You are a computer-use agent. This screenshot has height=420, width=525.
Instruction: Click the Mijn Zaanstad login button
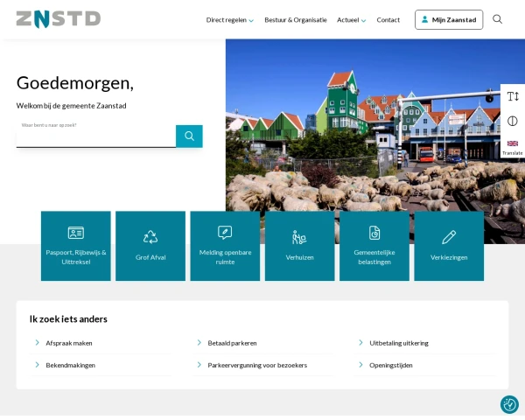click(448, 20)
